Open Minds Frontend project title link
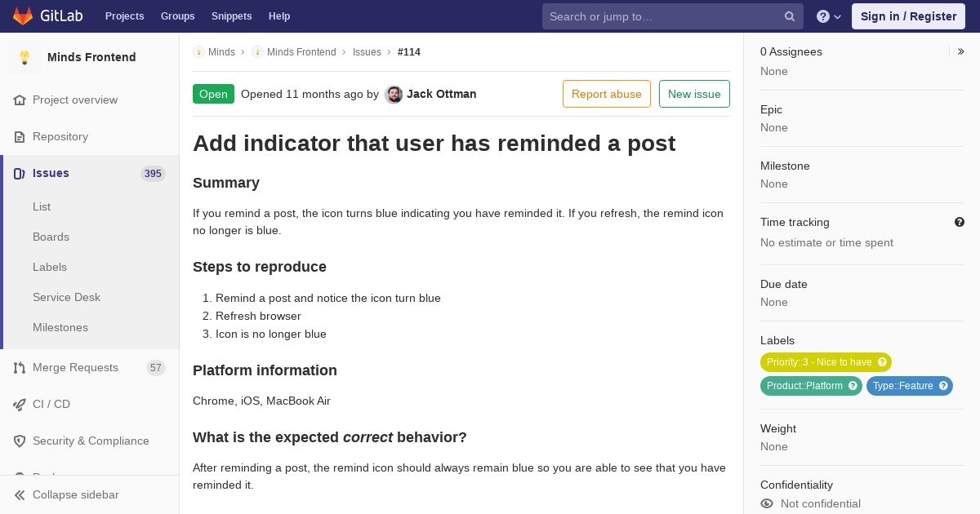This screenshot has height=514, width=980. coord(91,57)
